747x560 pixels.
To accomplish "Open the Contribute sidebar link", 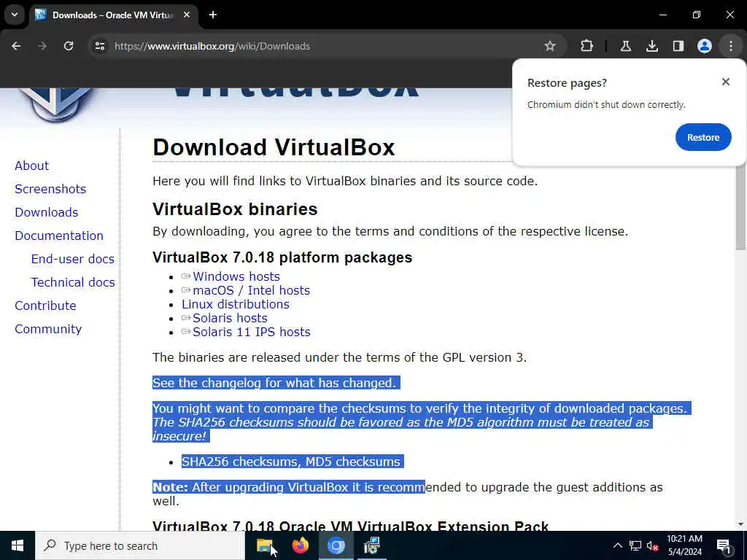I will [45, 306].
